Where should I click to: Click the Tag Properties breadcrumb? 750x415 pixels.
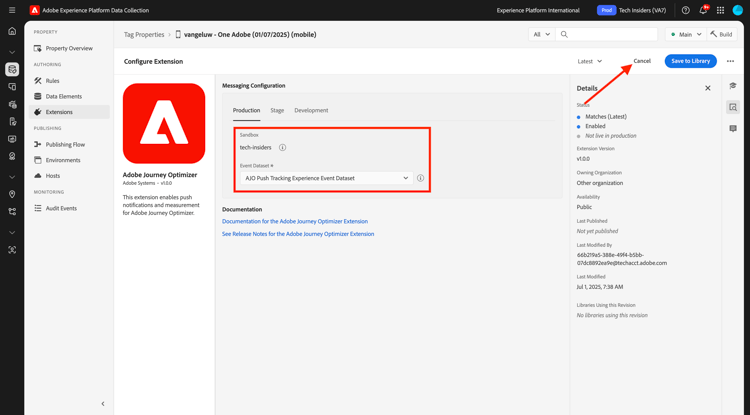click(143, 34)
